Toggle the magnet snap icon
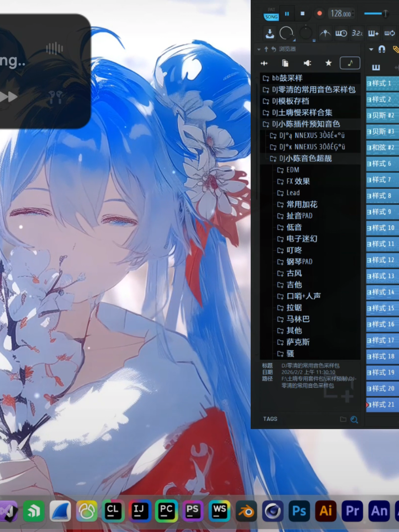This screenshot has height=532, width=399. coord(382,50)
